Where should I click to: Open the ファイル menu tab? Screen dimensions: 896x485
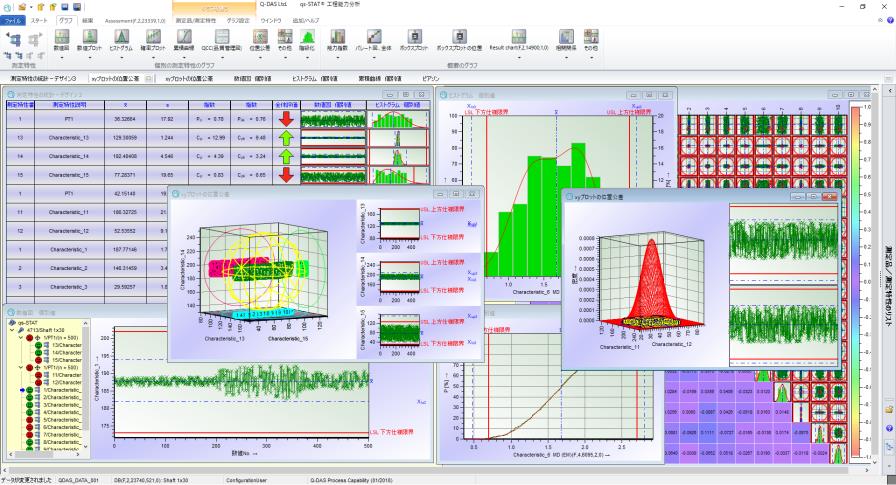coord(12,20)
